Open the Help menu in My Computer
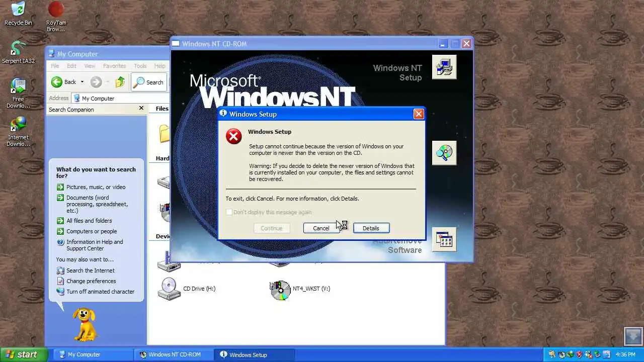Image resolution: width=644 pixels, height=362 pixels. (159, 66)
